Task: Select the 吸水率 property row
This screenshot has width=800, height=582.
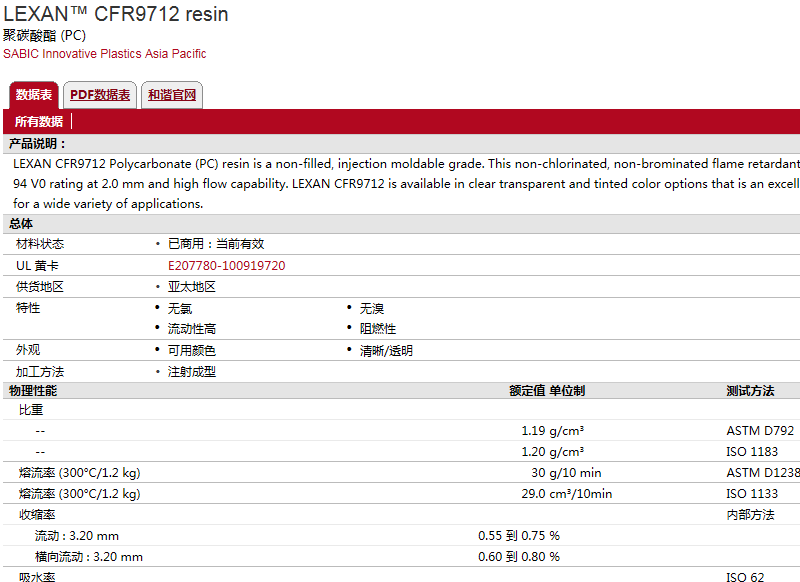Action: pyautogui.click(x=37, y=577)
